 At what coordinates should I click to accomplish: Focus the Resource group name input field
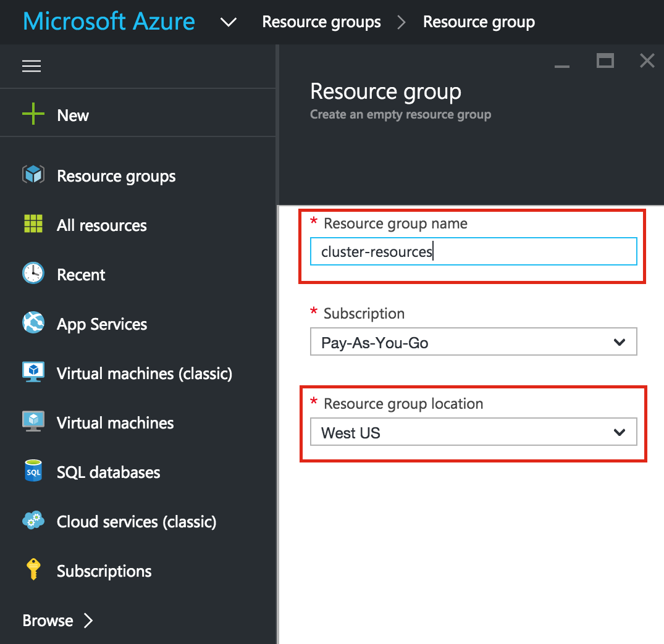(x=473, y=251)
